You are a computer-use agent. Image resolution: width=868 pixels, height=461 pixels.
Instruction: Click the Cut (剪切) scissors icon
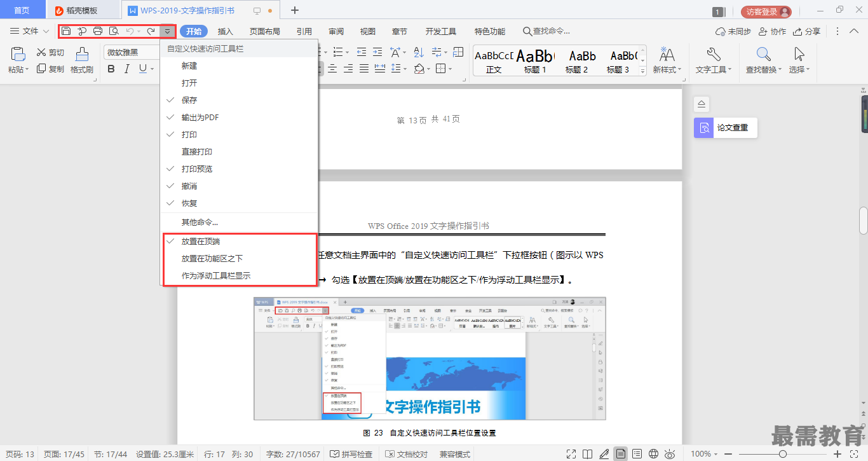pos(41,53)
